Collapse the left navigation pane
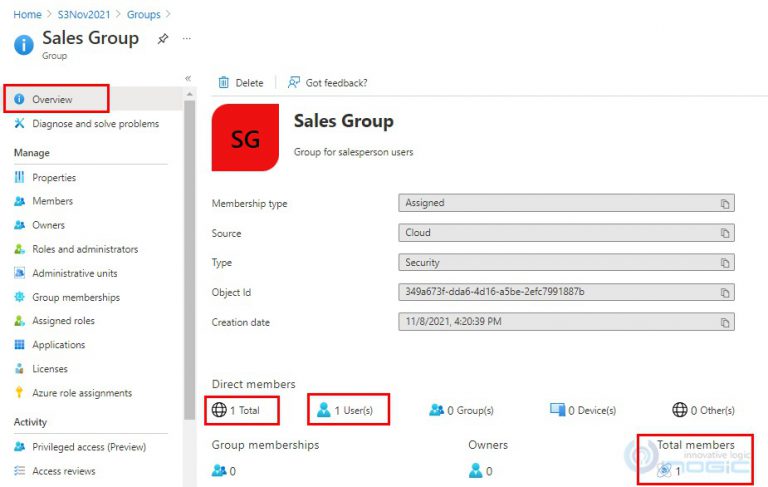The height and width of the screenshot is (487, 768). pyautogui.click(x=188, y=78)
